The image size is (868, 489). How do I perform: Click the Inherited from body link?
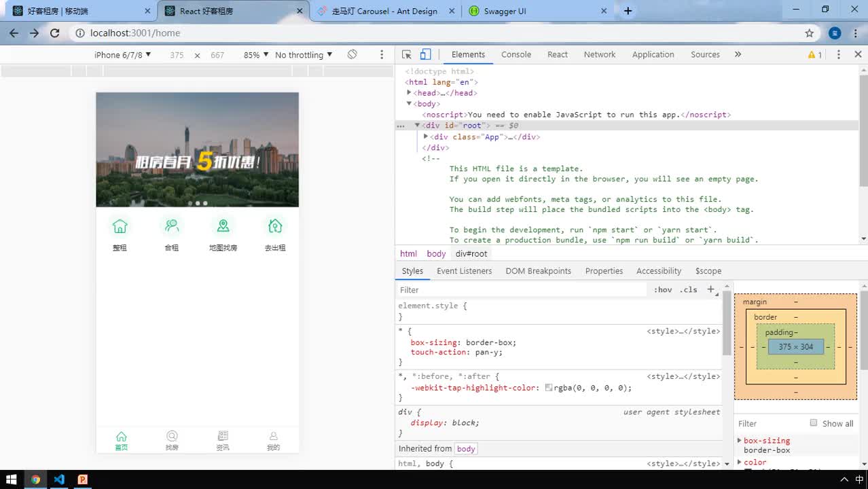466,449
